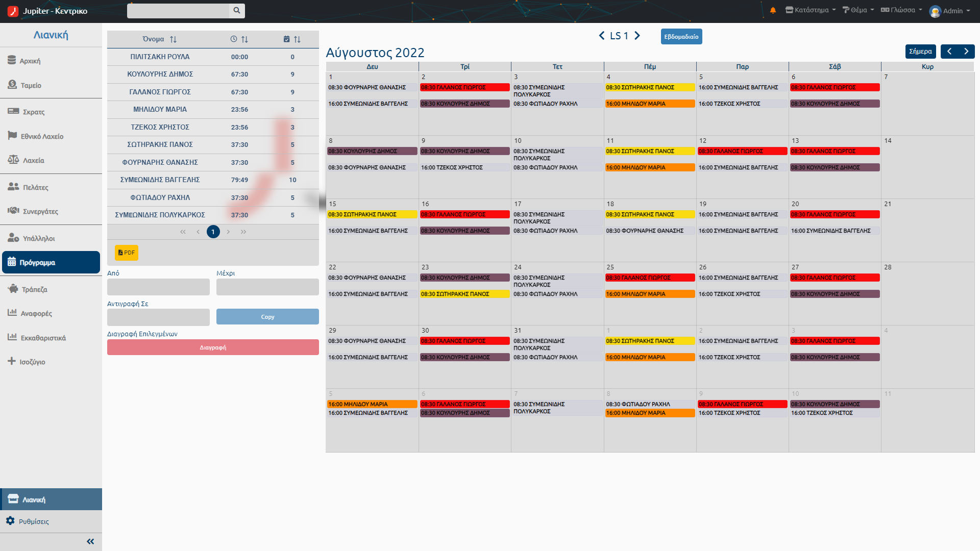Image resolution: width=980 pixels, height=551 pixels.
Task: Sort by the calendar shifts column
Action: [x=292, y=39]
